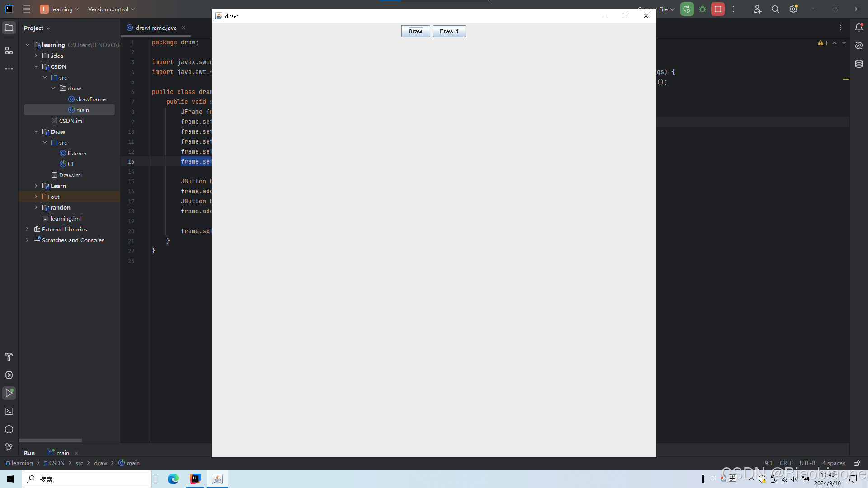The height and width of the screenshot is (488, 868).
Task: Collapse the CSDN module folder
Action: [36, 66]
